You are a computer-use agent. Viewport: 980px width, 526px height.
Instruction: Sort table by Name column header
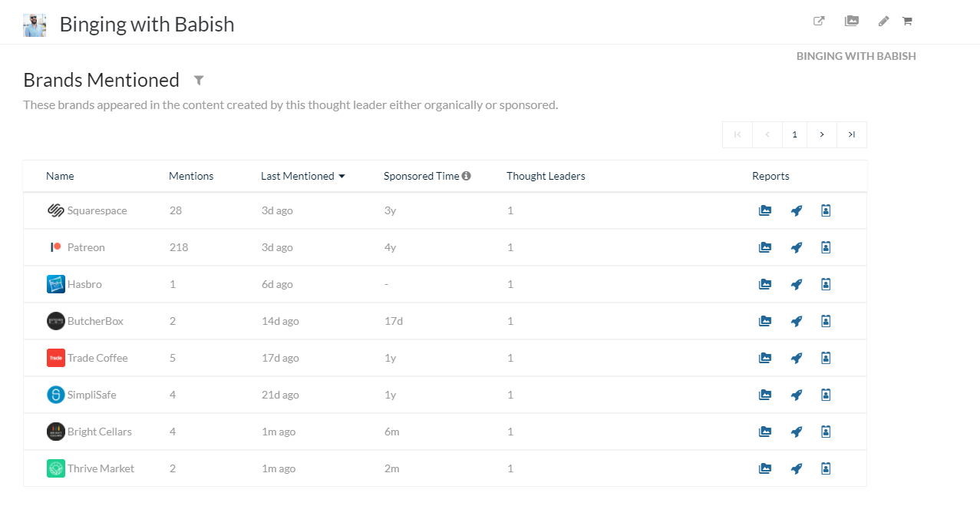click(60, 176)
